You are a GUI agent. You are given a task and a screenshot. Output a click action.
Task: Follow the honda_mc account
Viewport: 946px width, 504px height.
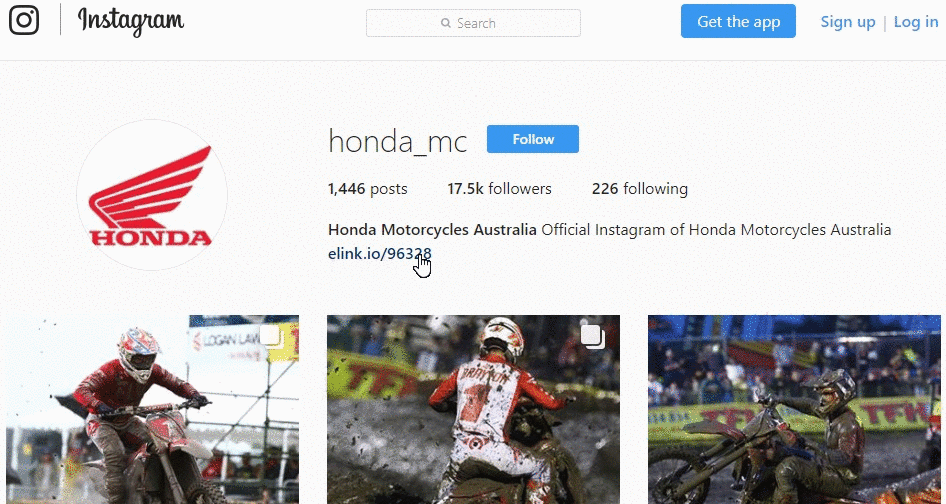pyautogui.click(x=533, y=139)
